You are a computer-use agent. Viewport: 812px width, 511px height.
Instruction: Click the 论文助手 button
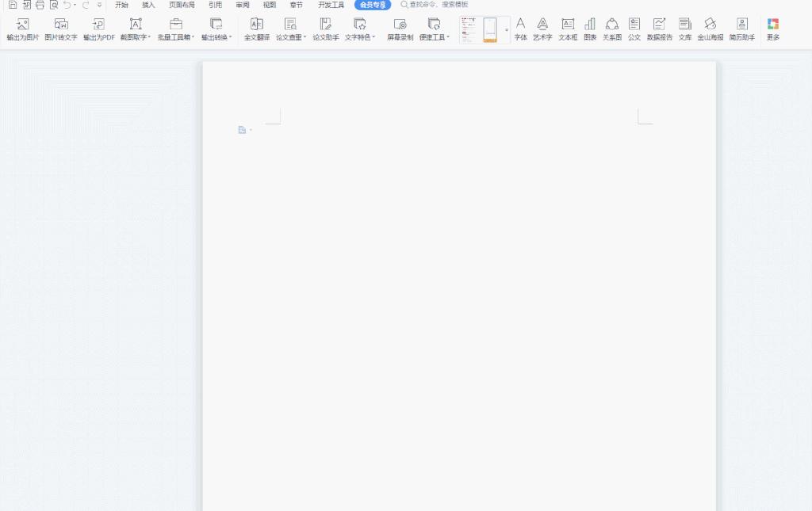point(325,29)
